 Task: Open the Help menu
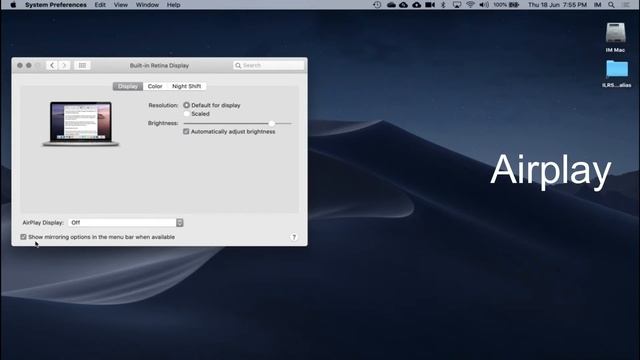click(173, 5)
